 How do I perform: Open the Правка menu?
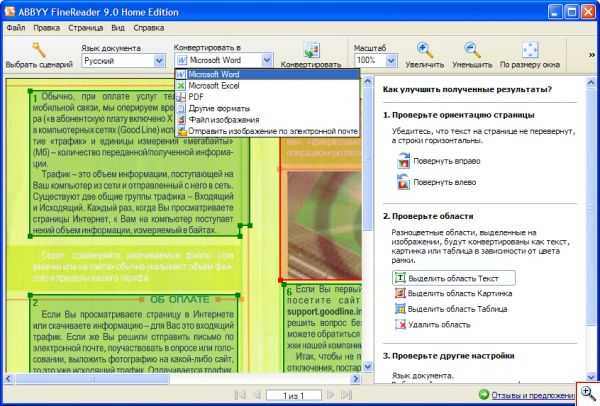tap(46, 28)
